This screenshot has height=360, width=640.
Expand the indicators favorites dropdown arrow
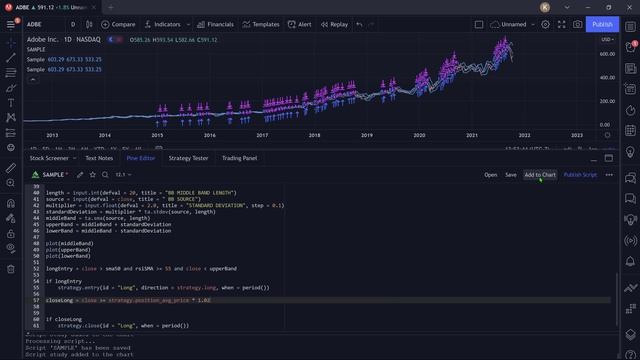pos(188,24)
